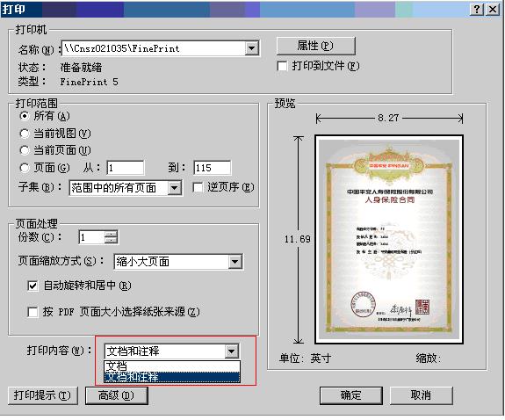Click the 确定 OK button

(x=351, y=395)
